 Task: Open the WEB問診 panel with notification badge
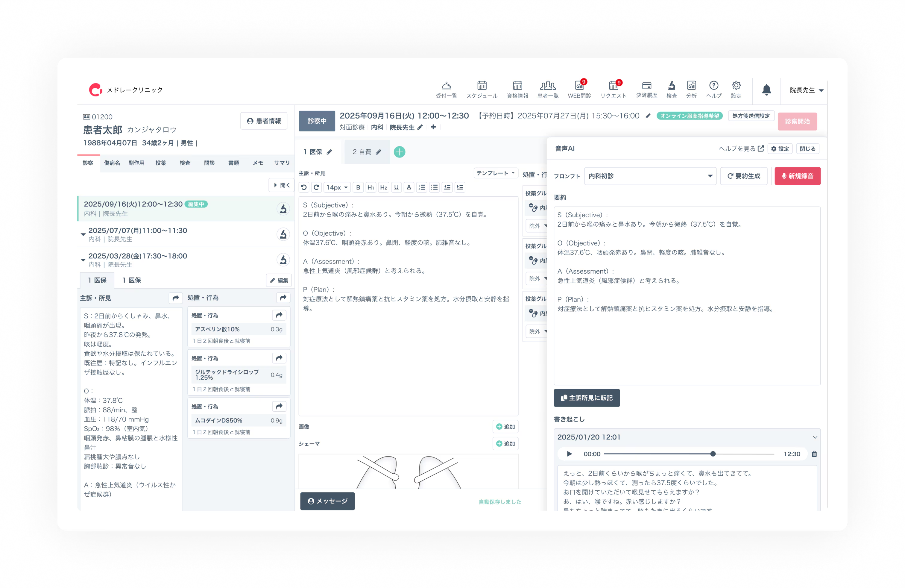pyautogui.click(x=579, y=90)
